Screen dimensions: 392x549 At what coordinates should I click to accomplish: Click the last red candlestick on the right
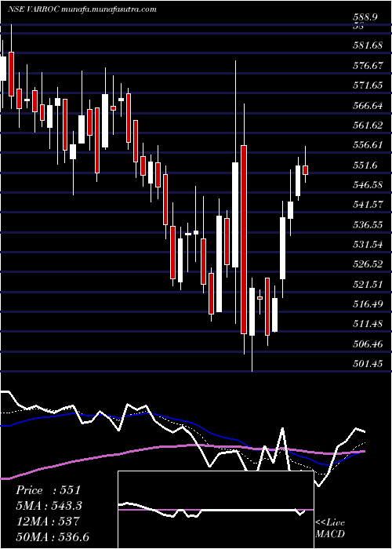tap(305, 170)
